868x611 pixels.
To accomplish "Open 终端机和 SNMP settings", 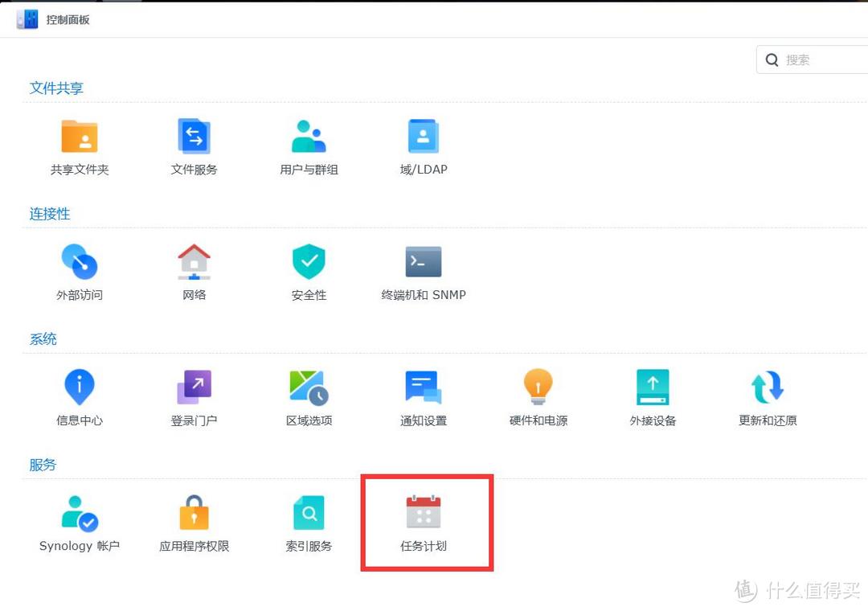I will pyautogui.click(x=423, y=271).
